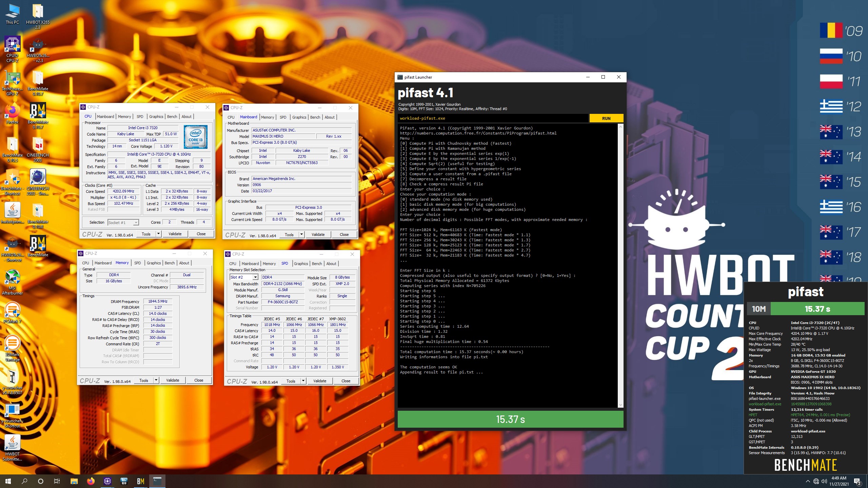Screen dimensions: 868x488
Task: Open TechPowerUp GPU-Z desktop icon
Action: (13, 83)
